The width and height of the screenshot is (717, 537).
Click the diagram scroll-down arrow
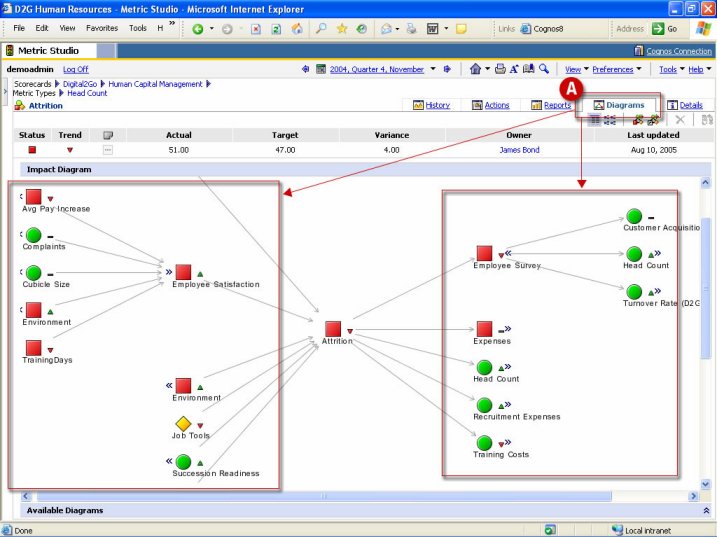(705, 484)
